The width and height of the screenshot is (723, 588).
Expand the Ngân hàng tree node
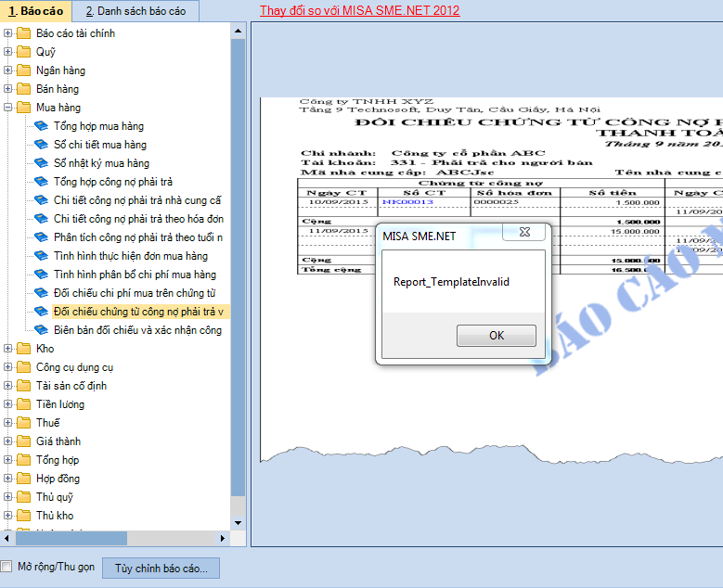[8, 70]
